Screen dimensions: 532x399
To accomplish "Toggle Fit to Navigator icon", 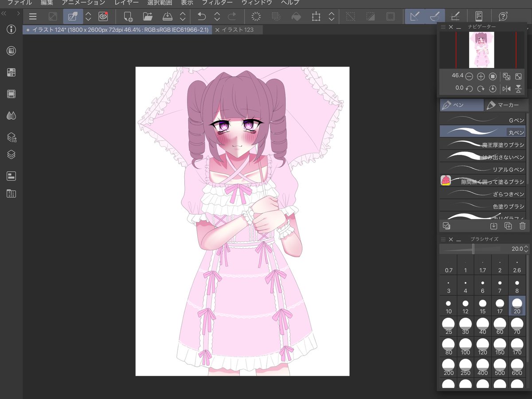I will [x=507, y=76].
